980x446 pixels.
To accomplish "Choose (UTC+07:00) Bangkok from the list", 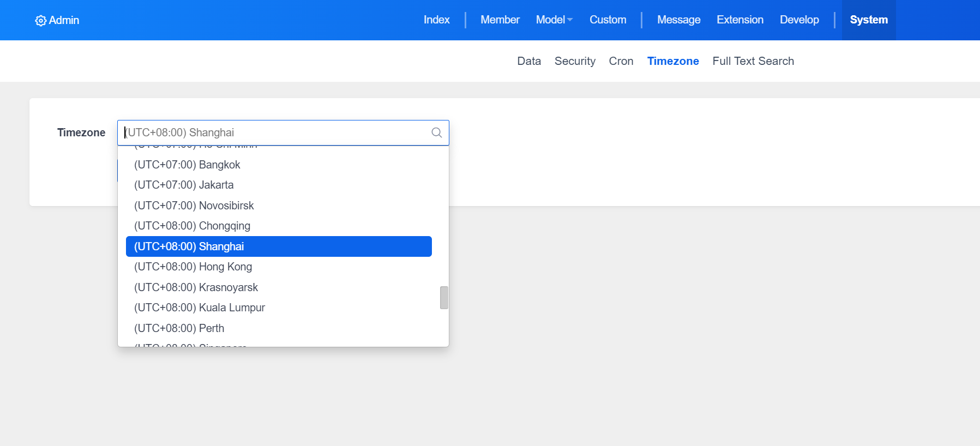I will (x=187, y=165).
